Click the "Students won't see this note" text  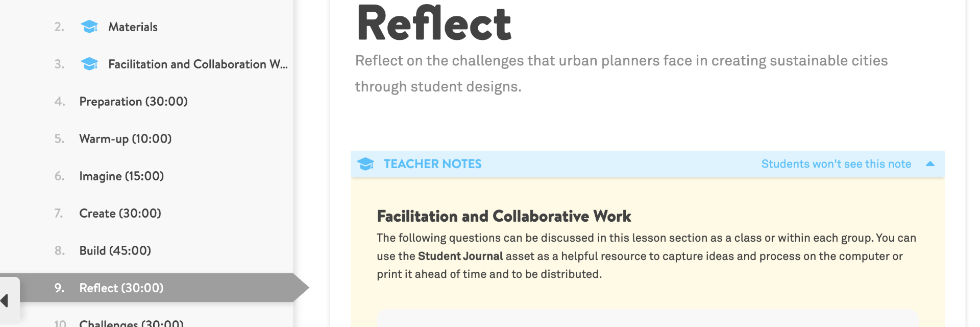(x=836, y=164)
